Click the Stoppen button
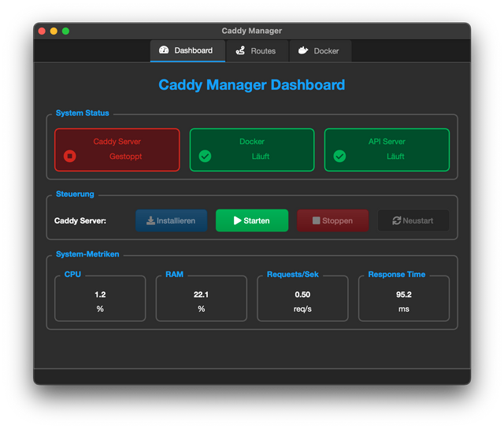The width and height of the screenshot is (504, 429). [x=332, y=220]
